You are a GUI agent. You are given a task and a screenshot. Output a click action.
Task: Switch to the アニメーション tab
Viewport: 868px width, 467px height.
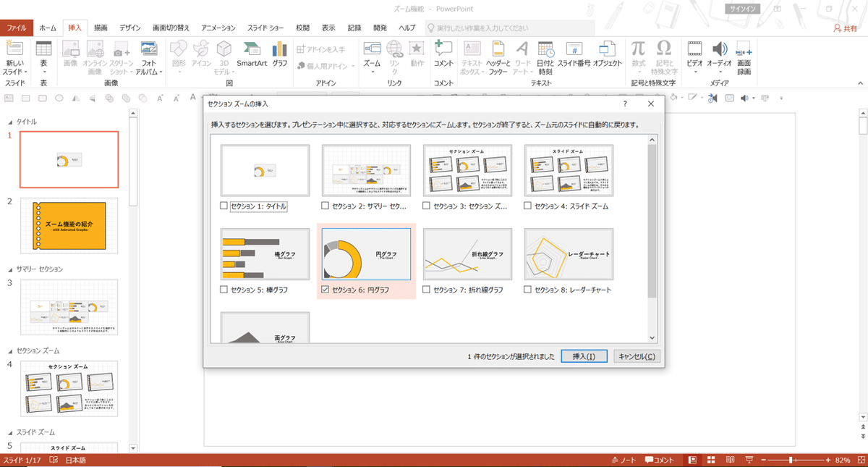coord(218,28)
